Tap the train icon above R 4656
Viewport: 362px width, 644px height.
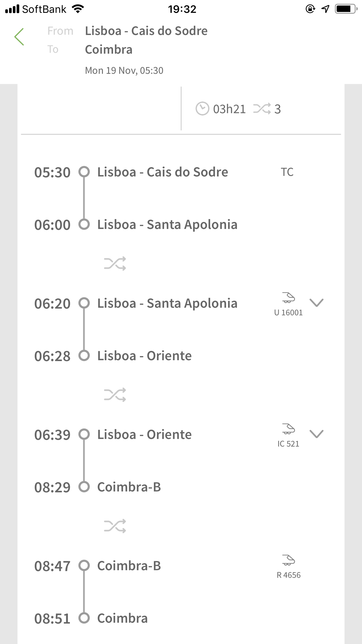(288, 560)
